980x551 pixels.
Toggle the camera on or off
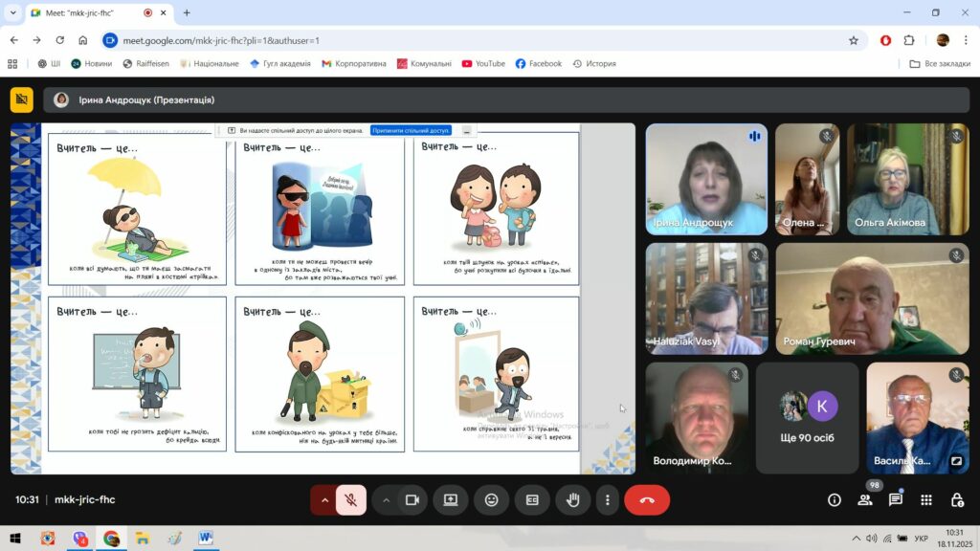point(412,499)
